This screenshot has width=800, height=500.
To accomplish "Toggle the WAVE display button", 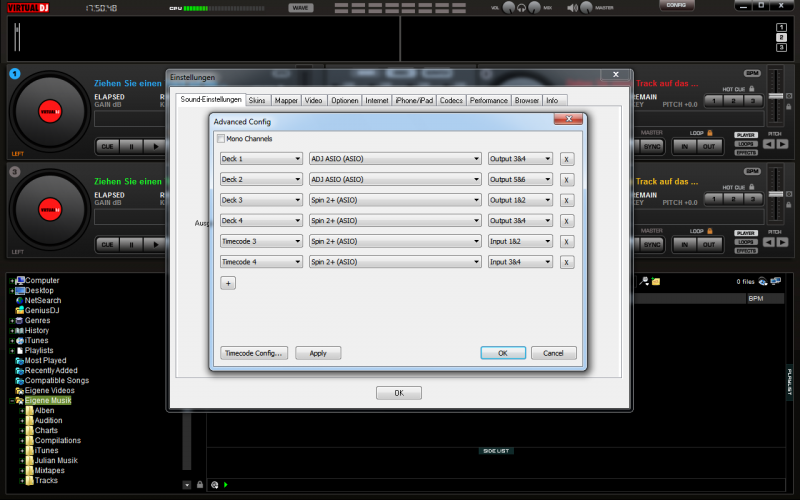I will click(301, 8).
